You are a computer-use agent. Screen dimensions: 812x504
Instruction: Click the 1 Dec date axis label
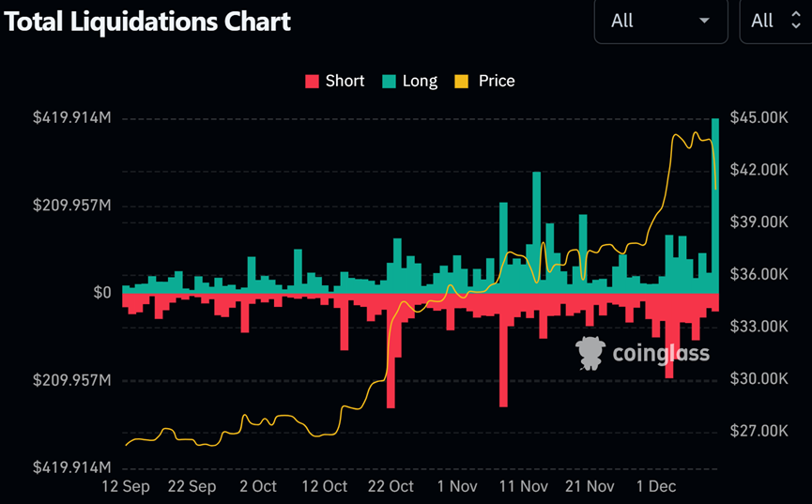(656, 486)
